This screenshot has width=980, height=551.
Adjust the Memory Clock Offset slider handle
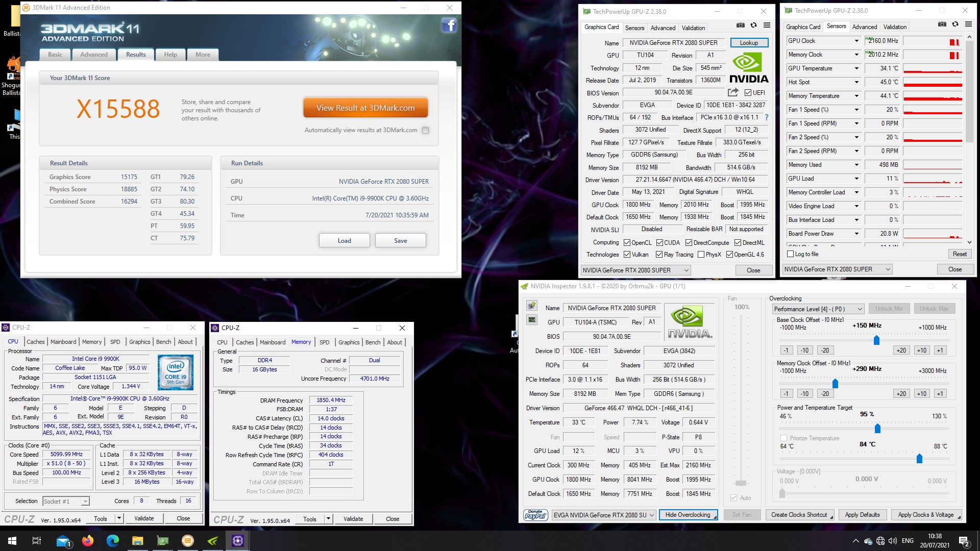click(835, 383)
